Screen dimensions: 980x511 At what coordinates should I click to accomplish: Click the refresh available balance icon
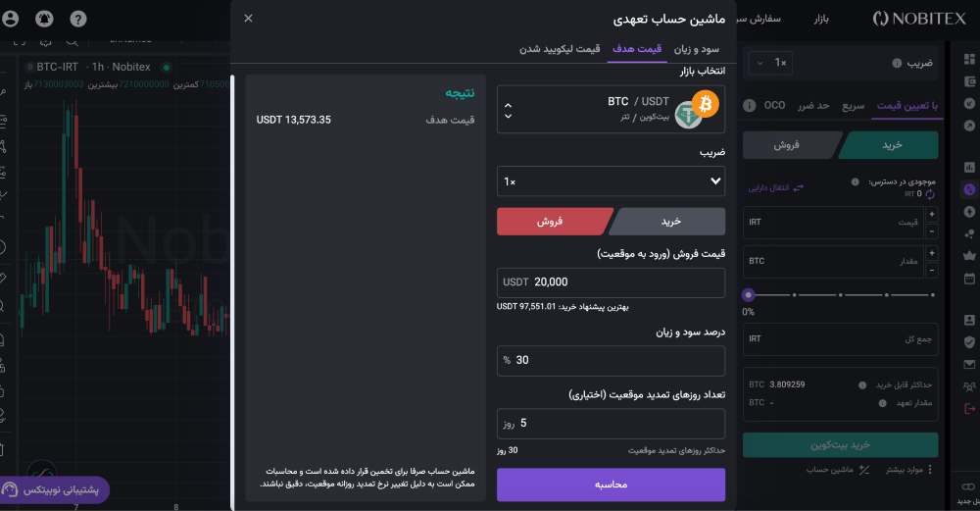click(930, 194)
